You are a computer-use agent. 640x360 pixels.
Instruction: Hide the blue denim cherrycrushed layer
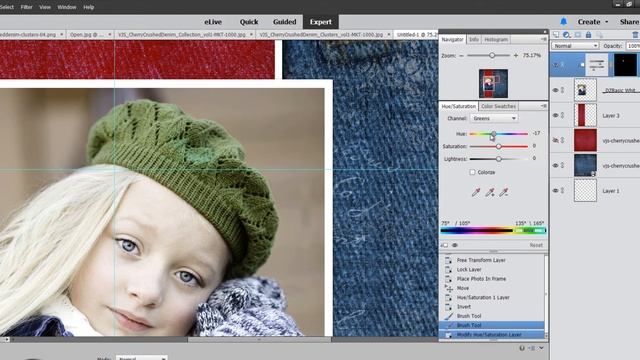556,165
